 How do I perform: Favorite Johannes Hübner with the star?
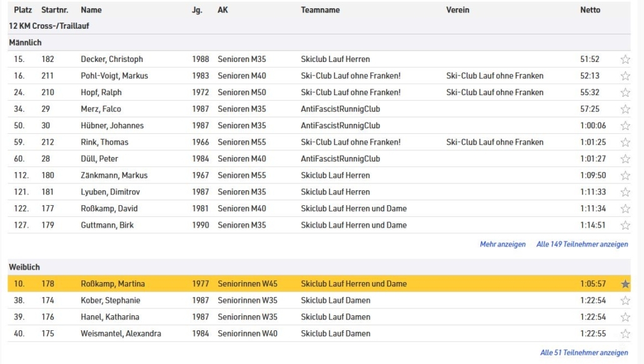pos(625,126)
